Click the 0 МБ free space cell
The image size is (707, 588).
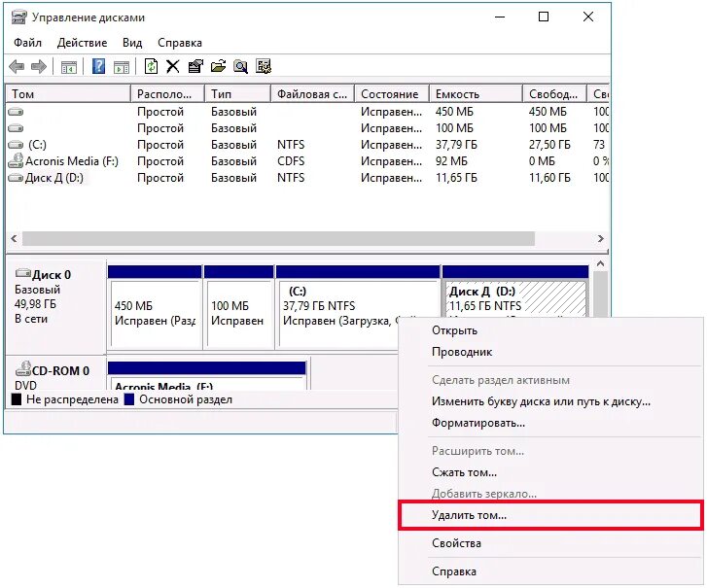pos(542,161)
